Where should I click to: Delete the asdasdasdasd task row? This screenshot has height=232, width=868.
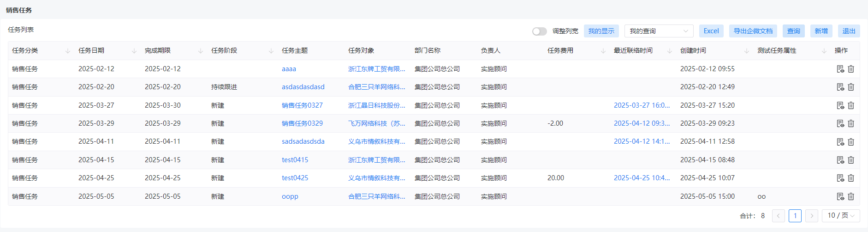(x=851, y=87)
